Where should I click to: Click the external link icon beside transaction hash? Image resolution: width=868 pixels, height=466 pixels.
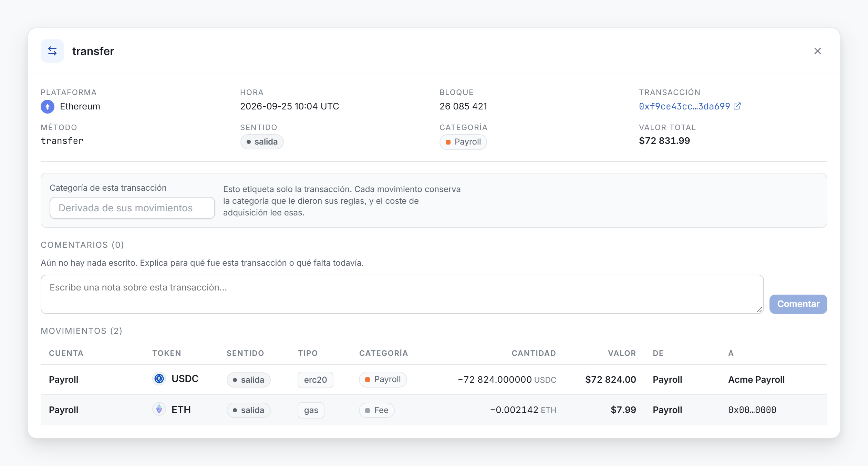click(737, 106)
